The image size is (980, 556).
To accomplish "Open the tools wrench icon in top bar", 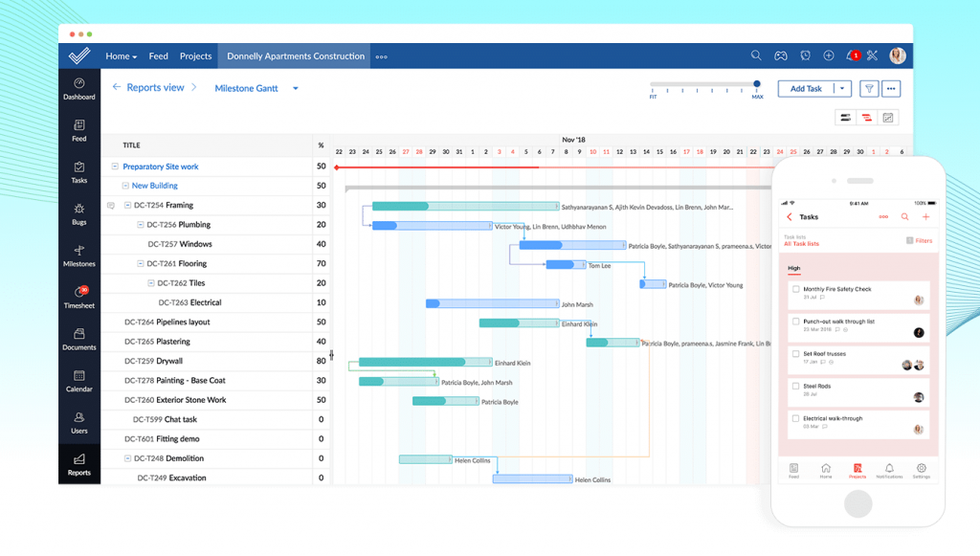I will [x=873, y=56].
